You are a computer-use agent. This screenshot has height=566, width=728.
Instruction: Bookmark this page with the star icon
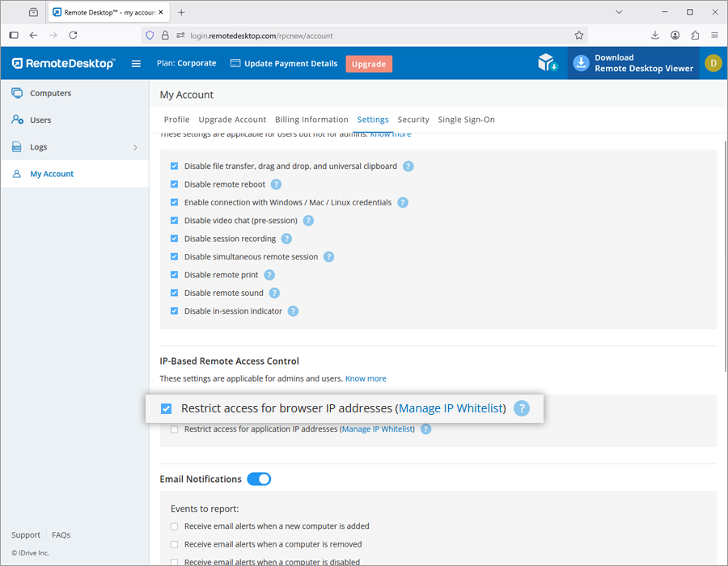pyautogui.click(x=579, y=36)
